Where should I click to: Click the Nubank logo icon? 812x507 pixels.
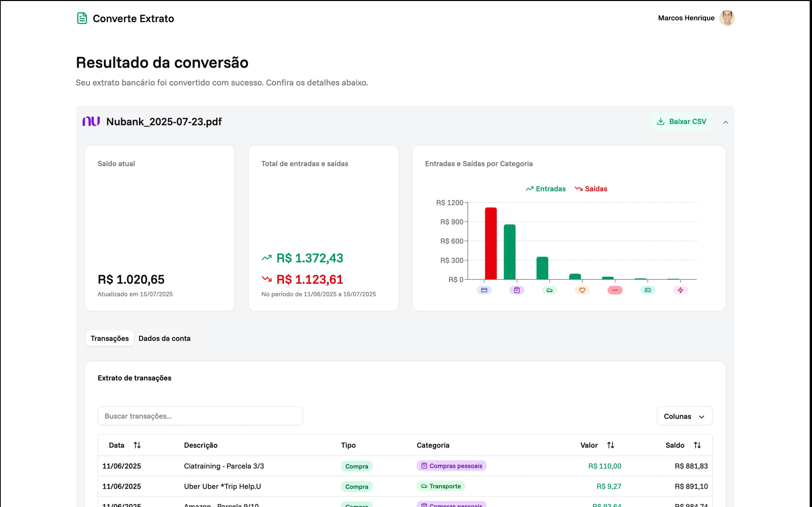point(91,121)
